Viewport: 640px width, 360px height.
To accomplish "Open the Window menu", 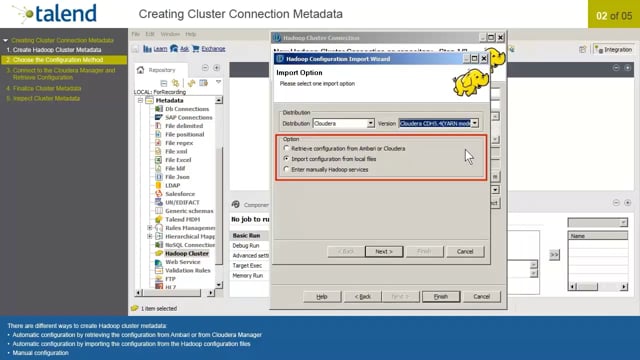I will 170,34.
